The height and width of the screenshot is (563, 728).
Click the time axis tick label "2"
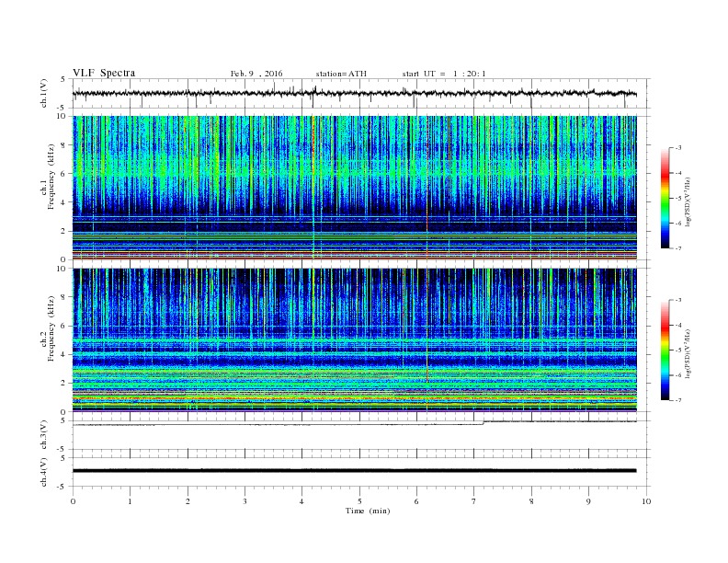tap(188, 501)
